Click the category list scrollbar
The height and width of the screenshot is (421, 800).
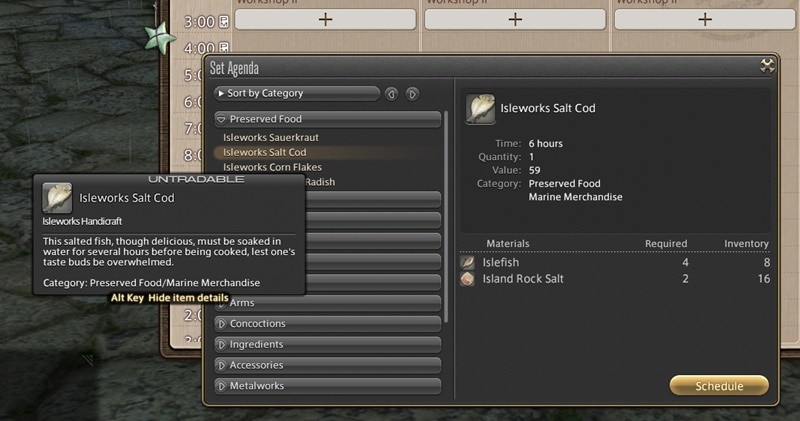[x=446, y=217]
